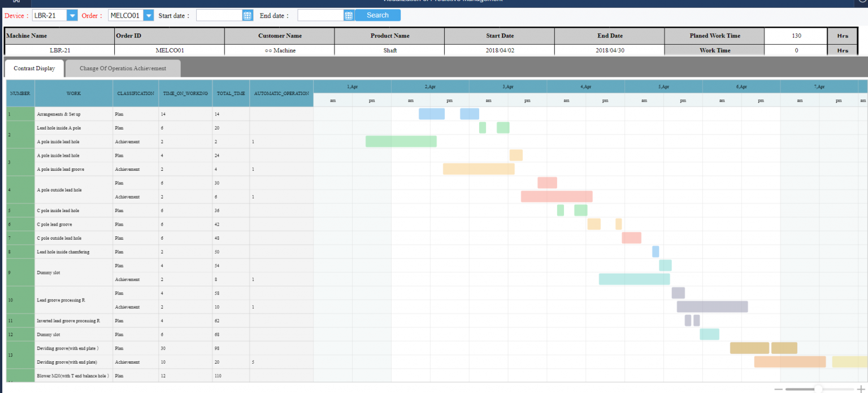Click inside the Start date input field
The image size is (868, 393).
[220, 16]
